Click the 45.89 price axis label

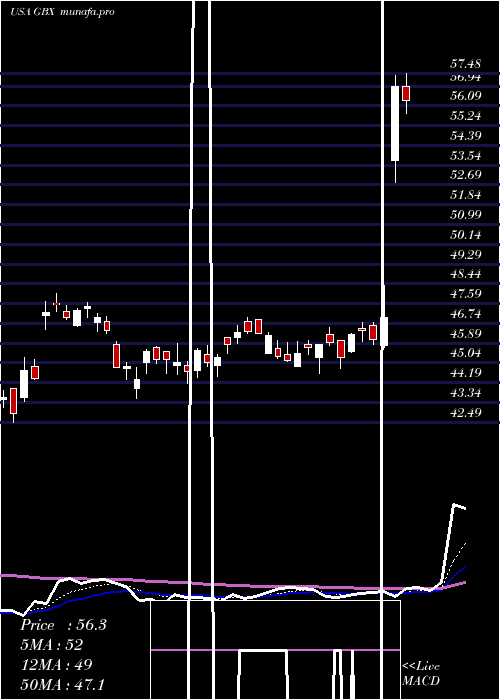click(466, 333)
